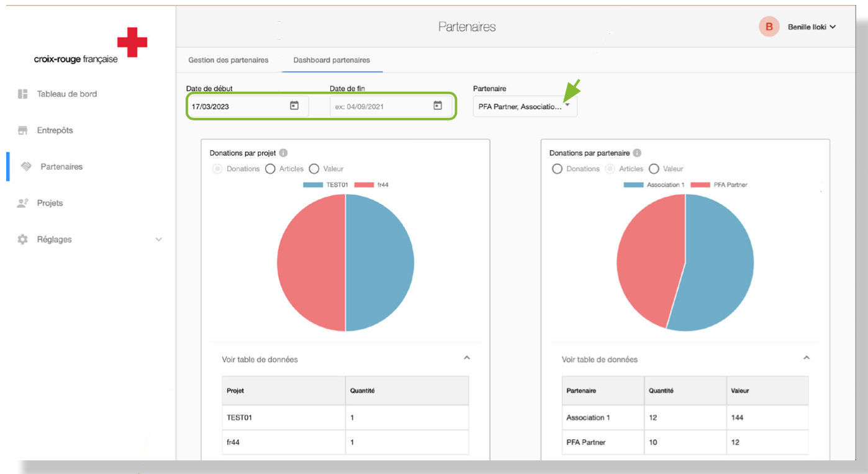Click the Entrepôts warehouse icon
Screen dimensions: 868x474
click(23, 130)
